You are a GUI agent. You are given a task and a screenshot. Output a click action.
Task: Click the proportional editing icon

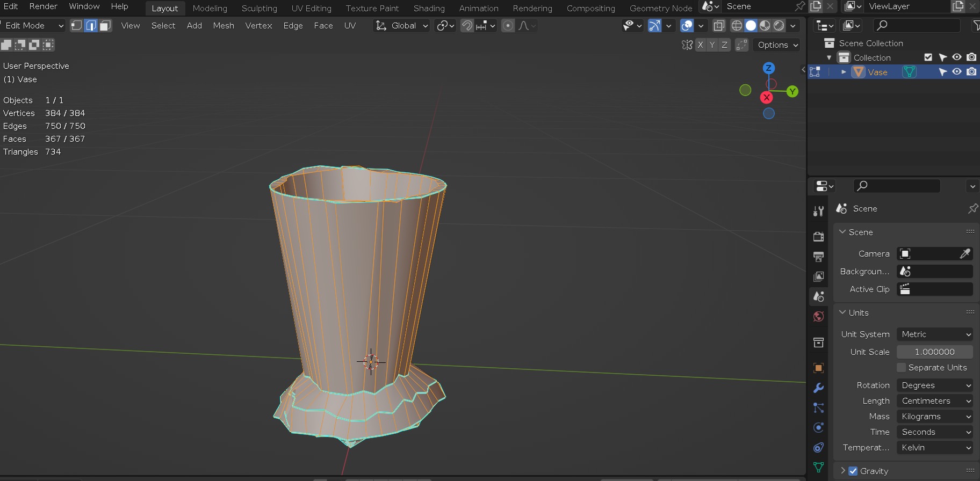[508, 26]
